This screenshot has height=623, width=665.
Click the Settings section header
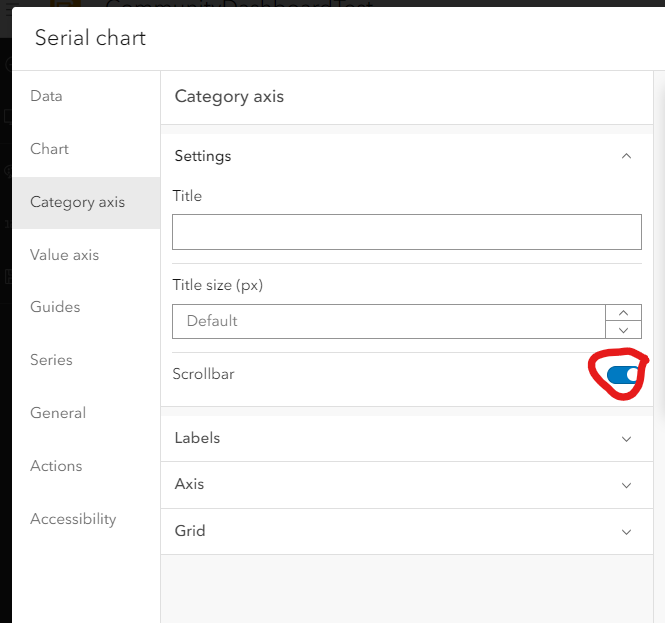203,156
